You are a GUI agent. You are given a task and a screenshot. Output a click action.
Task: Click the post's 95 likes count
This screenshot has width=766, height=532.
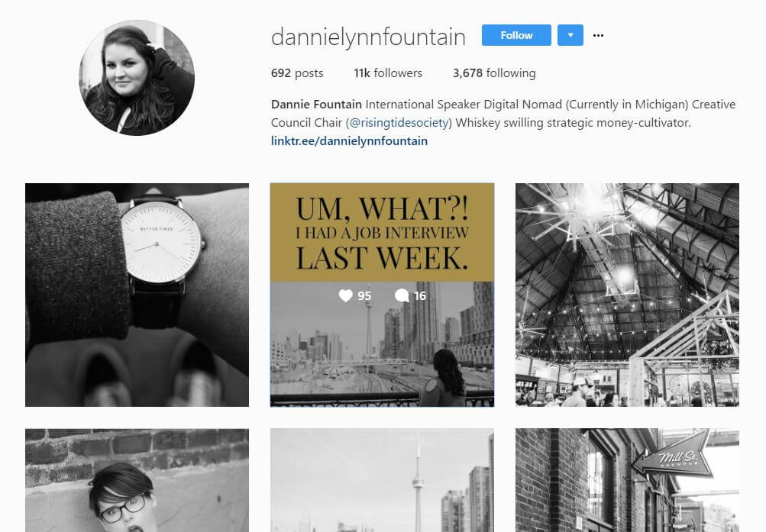coord(364,296)
